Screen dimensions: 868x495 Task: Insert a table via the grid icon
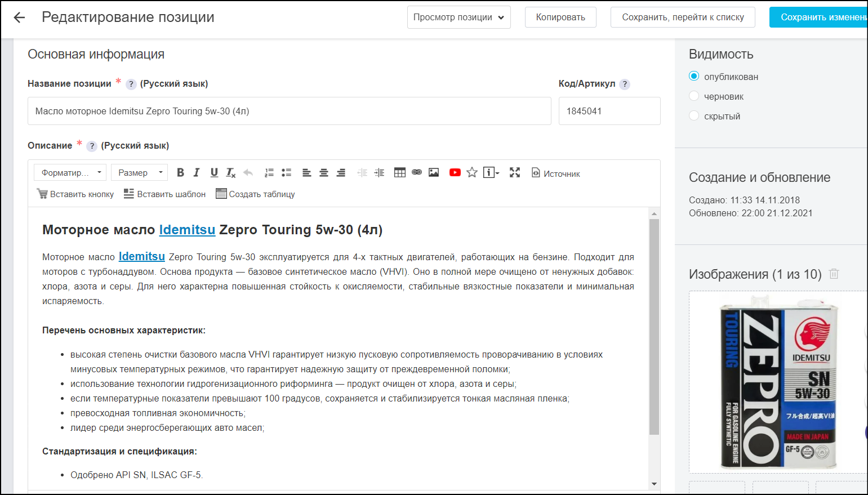(399, 172)
